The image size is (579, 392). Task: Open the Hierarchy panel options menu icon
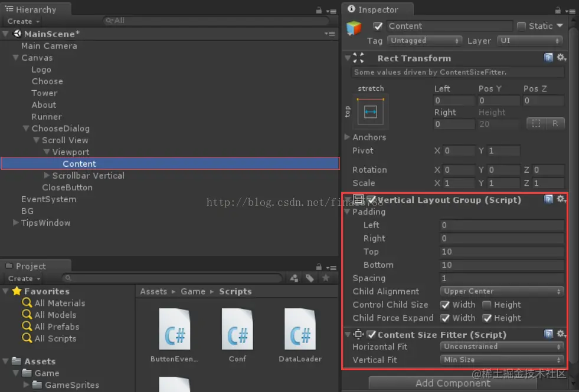pos(331,11)
